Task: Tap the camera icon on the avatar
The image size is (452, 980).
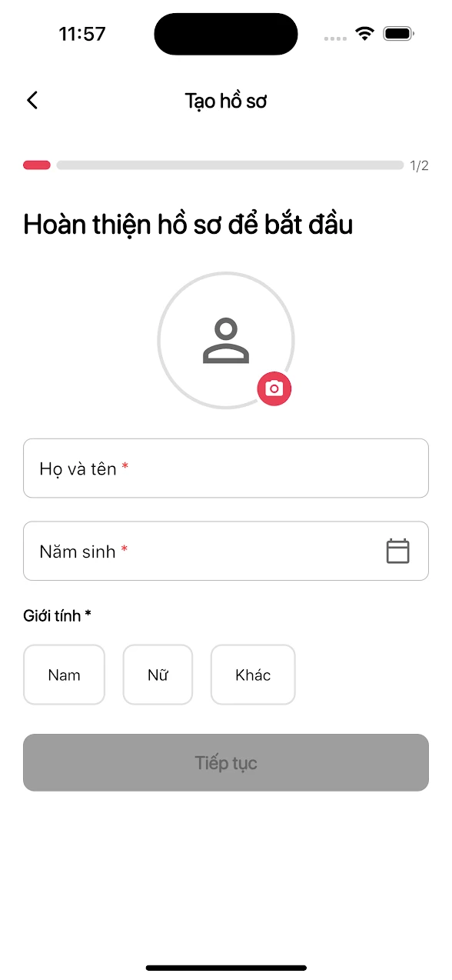Action: pyautogui.click(x=274, y=389)
